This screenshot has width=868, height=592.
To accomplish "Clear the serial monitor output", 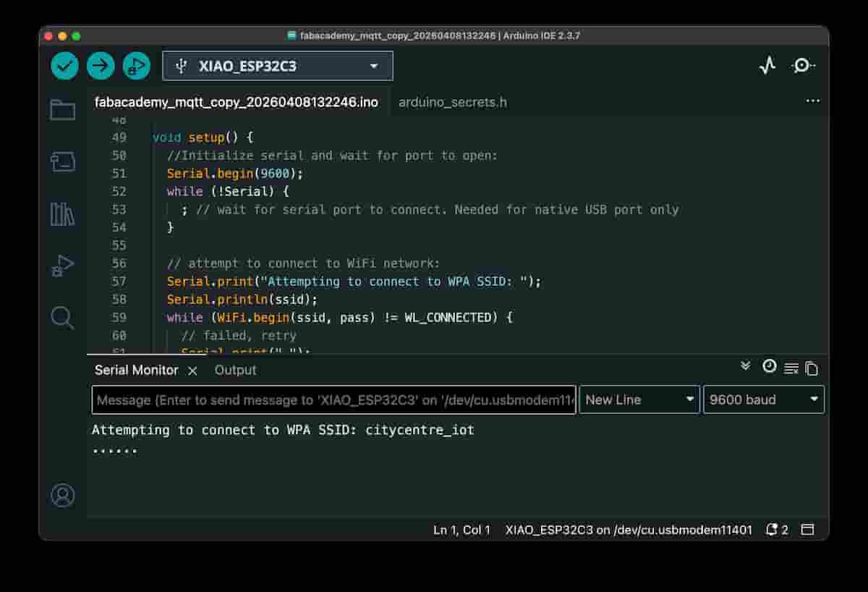I will click(x=791, y=368).
